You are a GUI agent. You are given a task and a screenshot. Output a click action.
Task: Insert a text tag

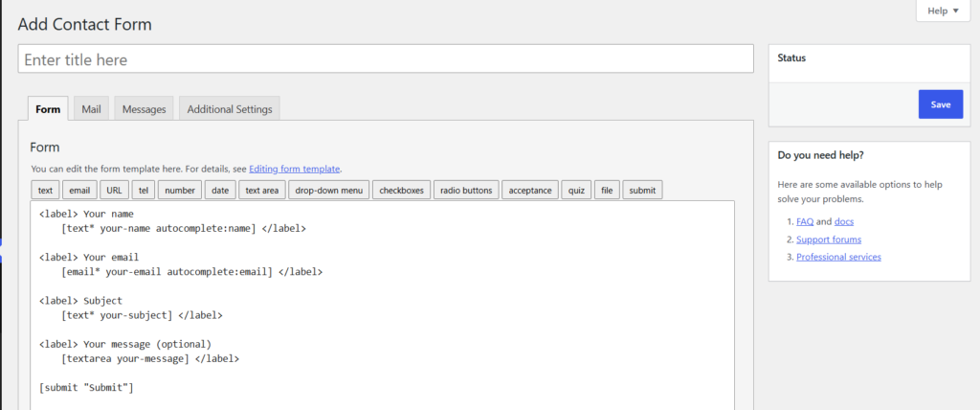45,191
